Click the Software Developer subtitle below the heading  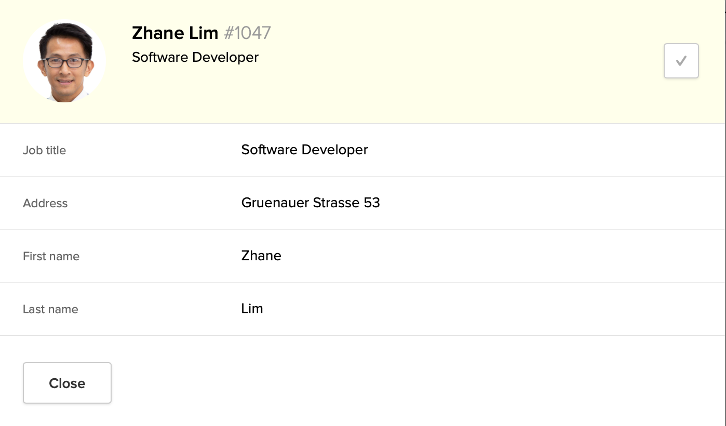[x=195, y=58]
